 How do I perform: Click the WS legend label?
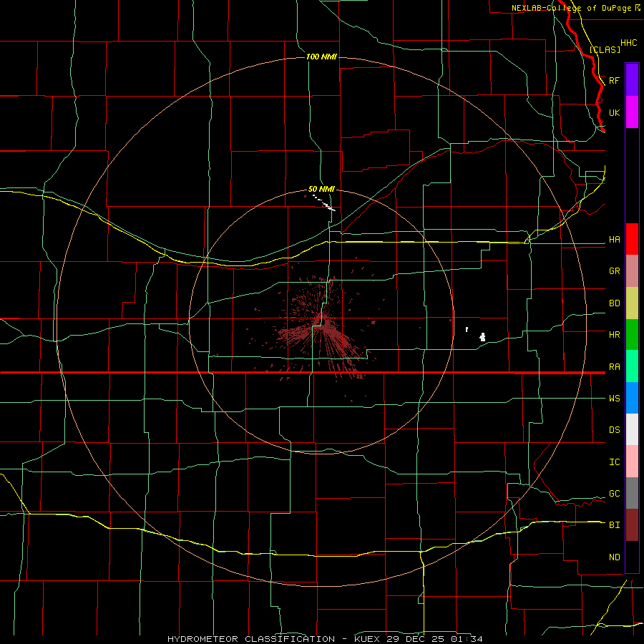click(x=615, y=399)
